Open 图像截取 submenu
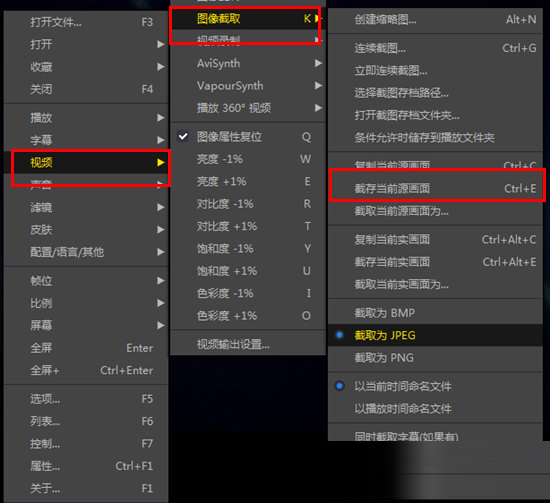This screenshot has height=503, width=550. tap(248, 19)
